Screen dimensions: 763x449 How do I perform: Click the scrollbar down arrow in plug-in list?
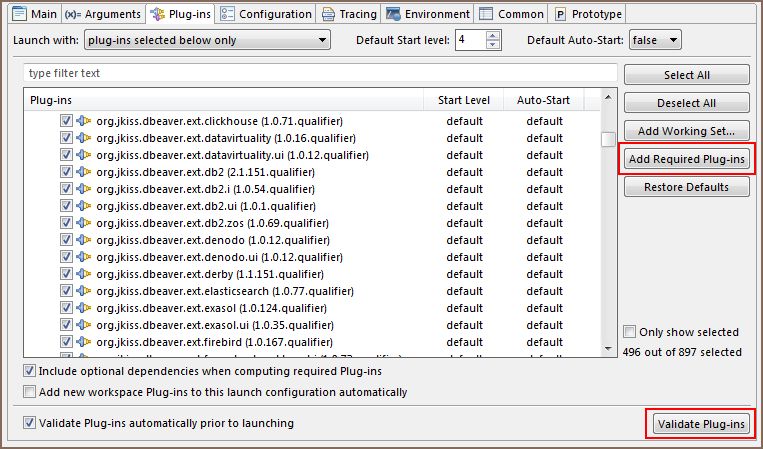tap(608, 348)
